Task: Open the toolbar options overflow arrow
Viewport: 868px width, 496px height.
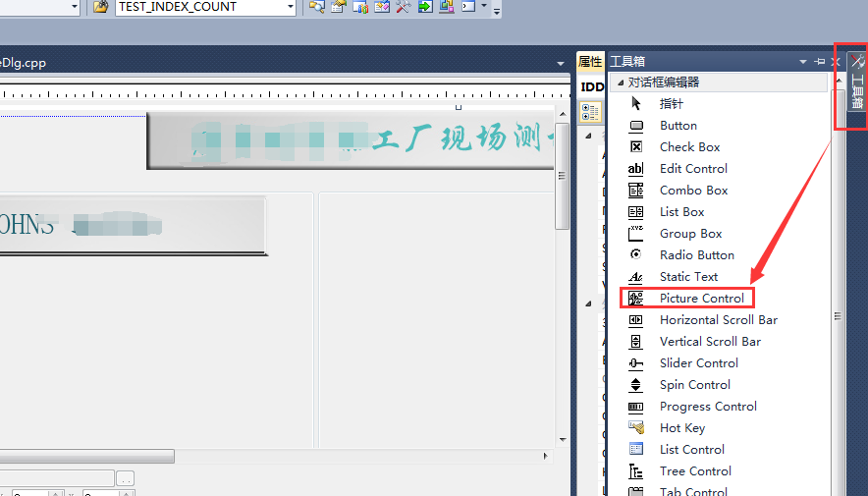Action: [x=497, y=10]
